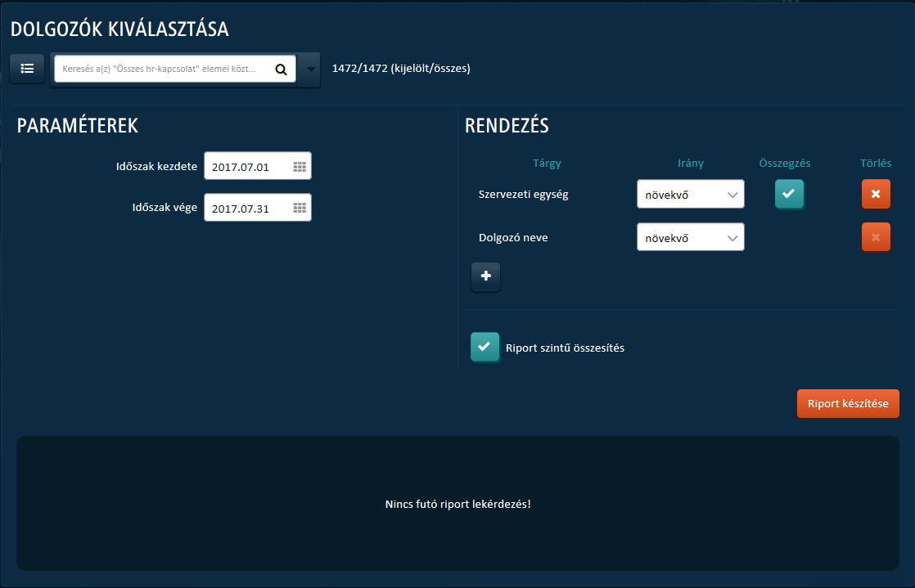The height and width of the screenshot is (588, 915).
Task: Click the Összegzés column header
Action: tap(784, 164)
